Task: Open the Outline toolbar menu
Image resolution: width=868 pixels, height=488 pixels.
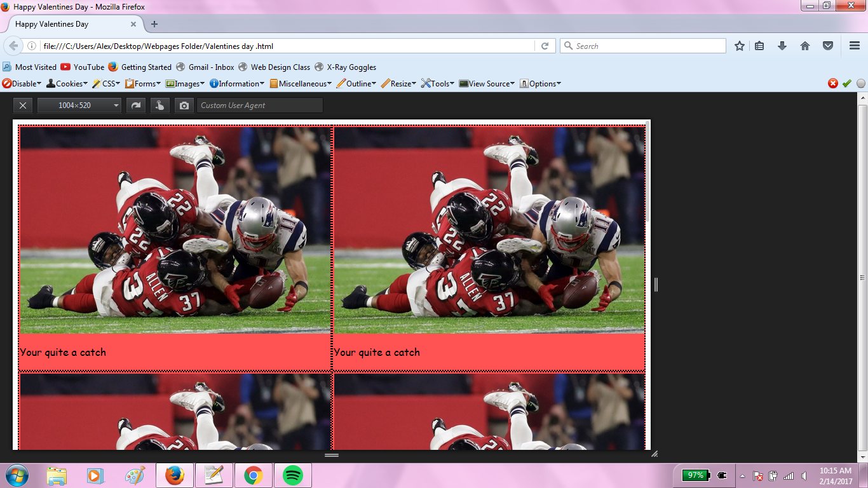Action: pos(356,83)
